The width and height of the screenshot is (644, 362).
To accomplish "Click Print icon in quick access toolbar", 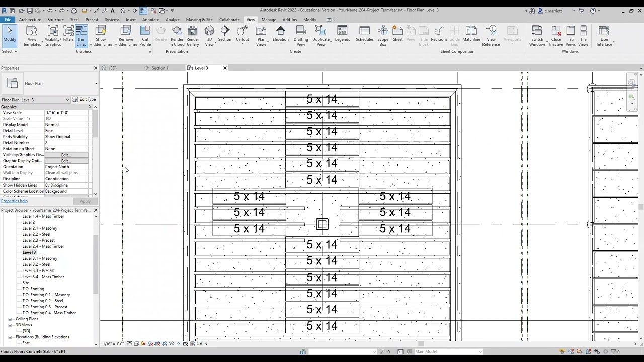I will (x=74, y=10).
